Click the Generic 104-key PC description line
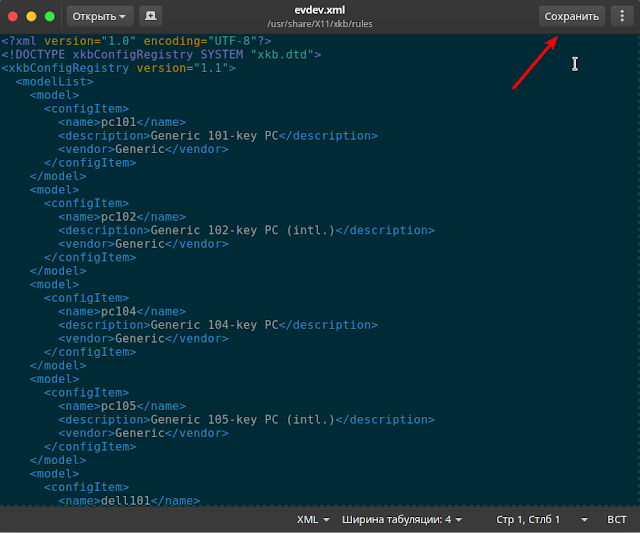 pyautogui.click(x=218, y=325)
